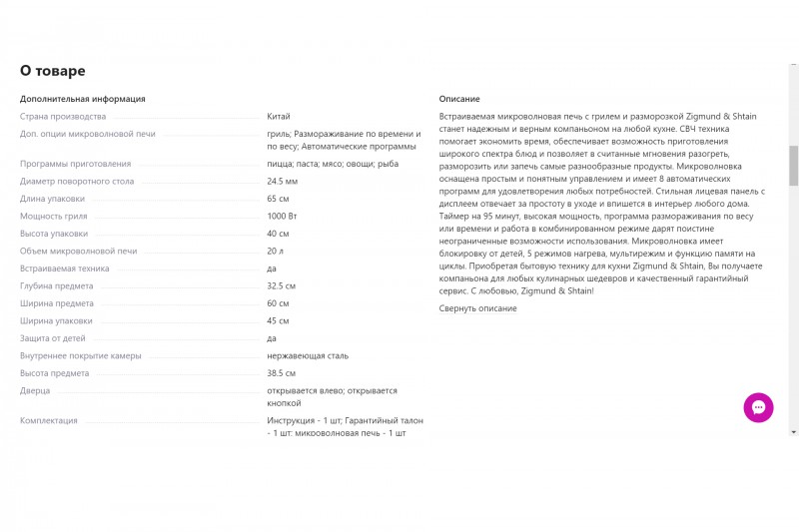Click the "нержавеющая сталь" value

(308, 356)
